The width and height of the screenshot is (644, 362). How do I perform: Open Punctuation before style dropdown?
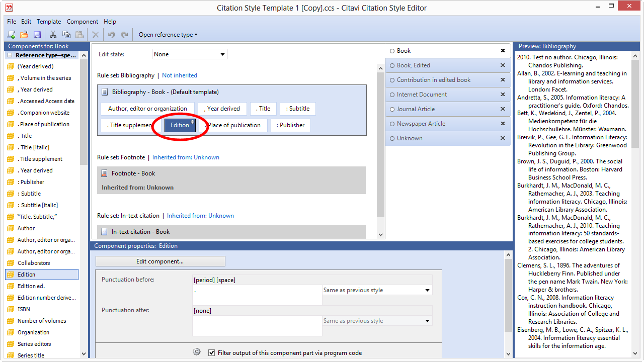point(377,290)
